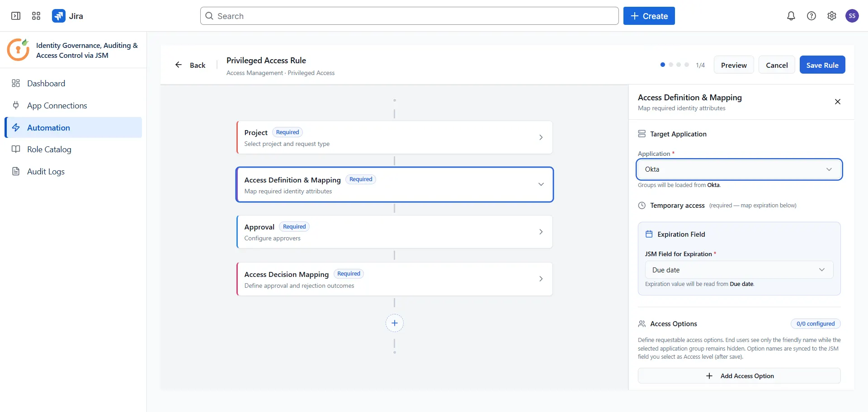Click the Access Options users icon

click(x=642, y=323)
